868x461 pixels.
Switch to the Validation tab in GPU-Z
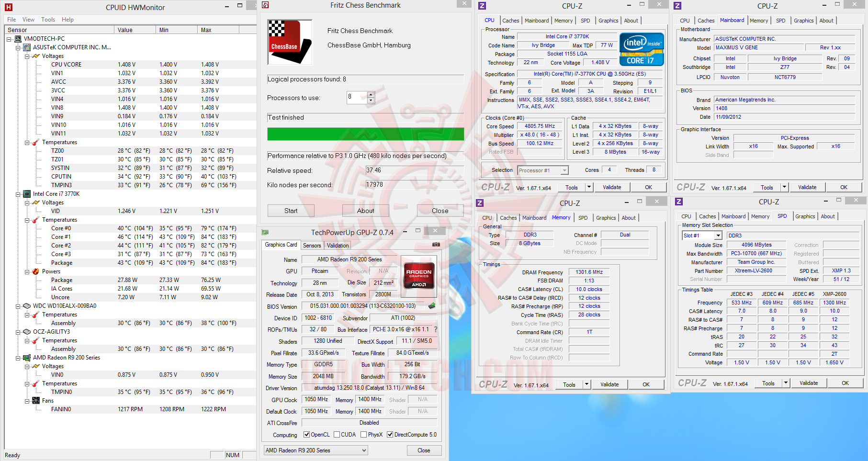pyautogui.click(x=338, y=246)
